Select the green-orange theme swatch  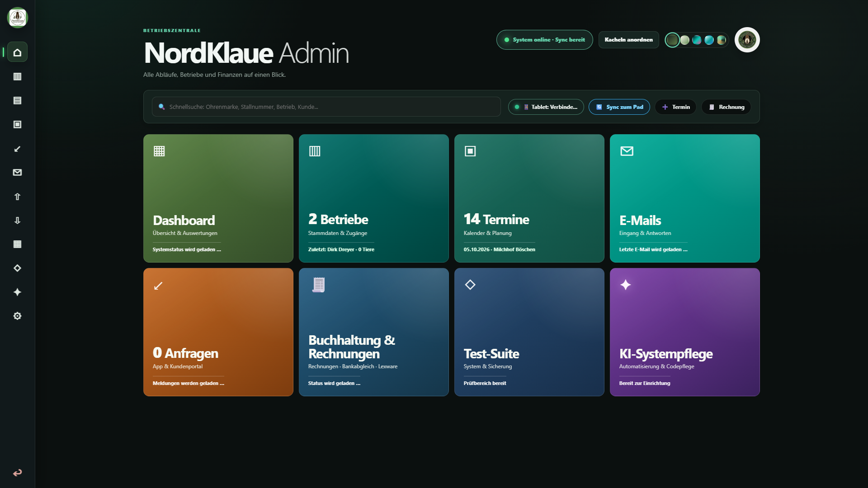click(x=722, y=40)
